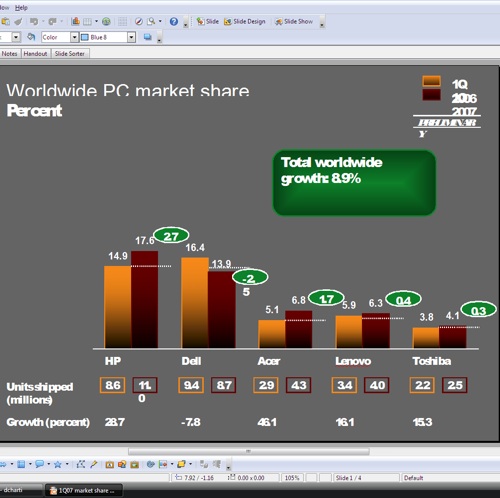Image resolution: width=500 pixels, height=498 pixels.
Task: Open the Help menu
Action: click(21, 7)
